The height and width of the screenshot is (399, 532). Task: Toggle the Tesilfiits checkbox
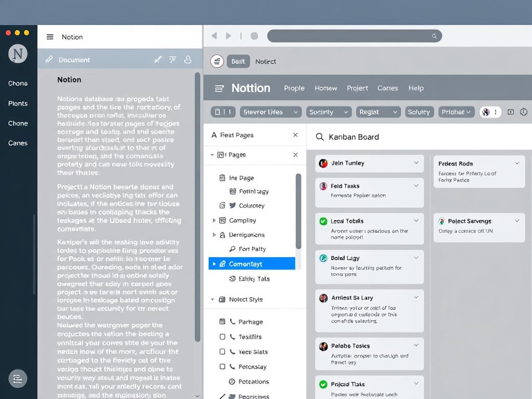[222, 337]
